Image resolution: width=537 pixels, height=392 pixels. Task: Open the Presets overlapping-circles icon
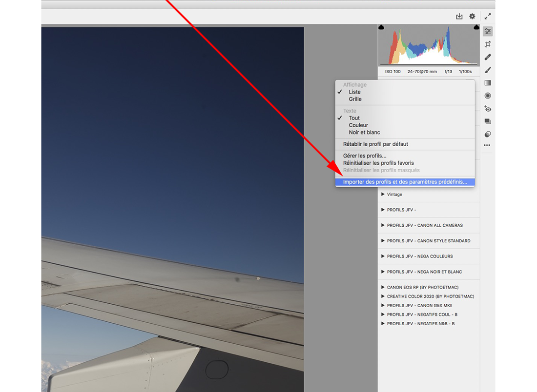point(487,134)
